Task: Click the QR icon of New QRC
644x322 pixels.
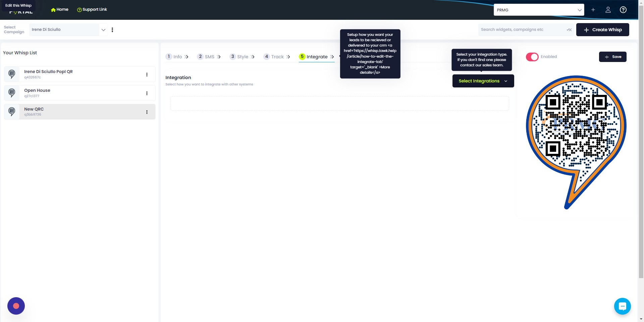Action: click(12, 112)
